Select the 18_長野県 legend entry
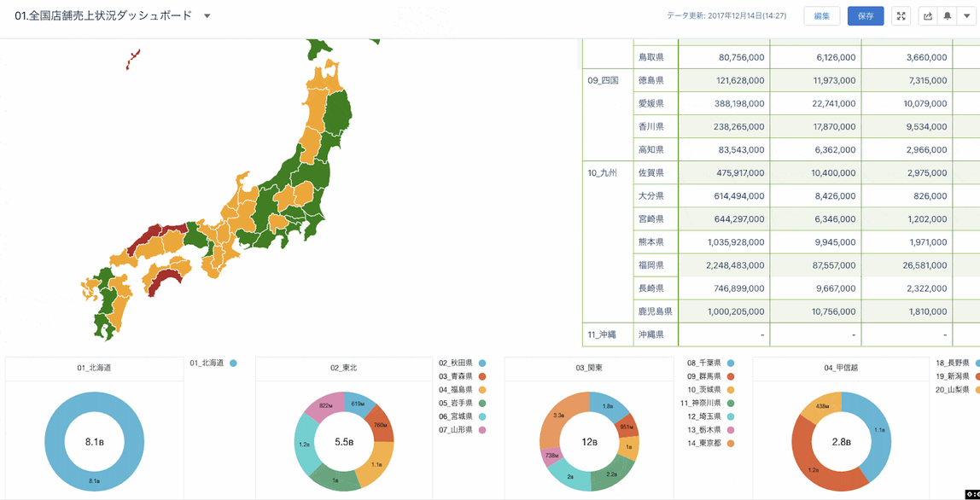The height and width of the screenshot is (500, 980). tap(958, 363)
